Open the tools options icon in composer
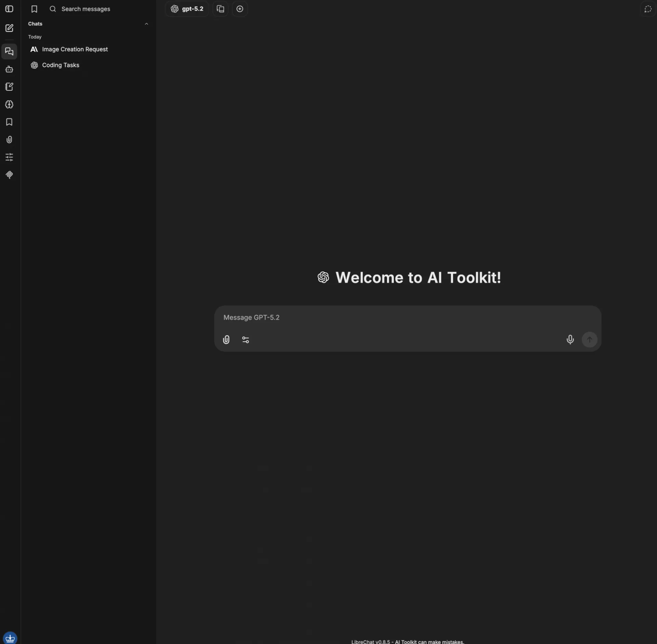657x644 pixels. point(246,340)
